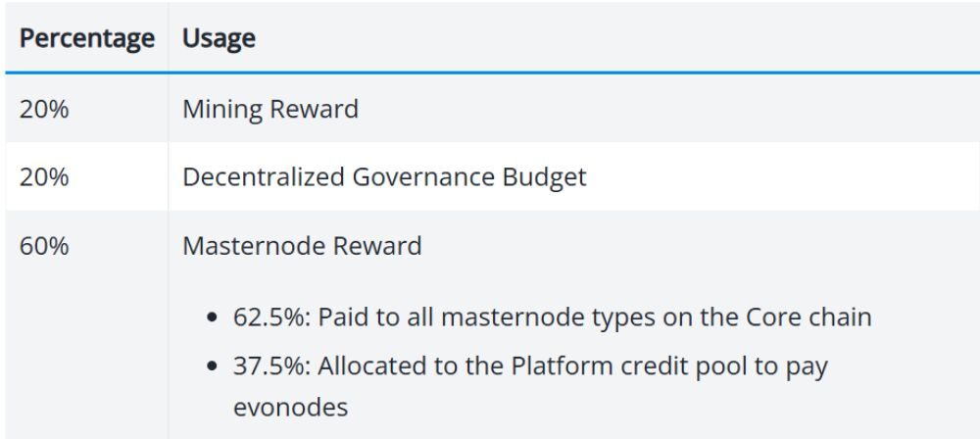This screenshot has height=439, width=980.
Task: Click the word "Allocated" in the second bullet
Action: [363, 366]
